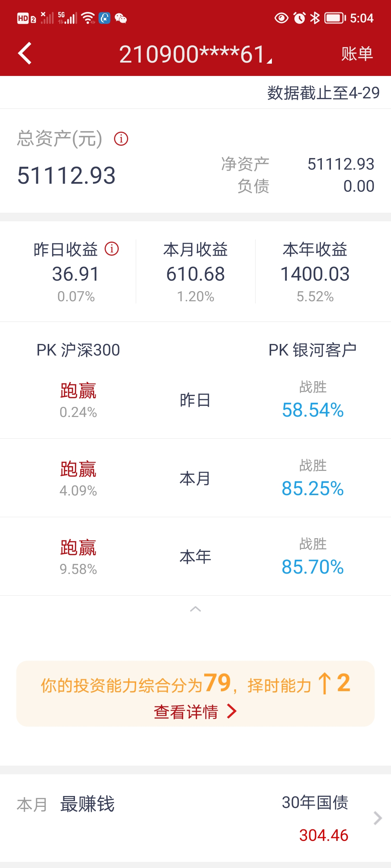Tap 查看详情 view details link
This screenshot has width=391, height=868.
click(x=195, y=712)
